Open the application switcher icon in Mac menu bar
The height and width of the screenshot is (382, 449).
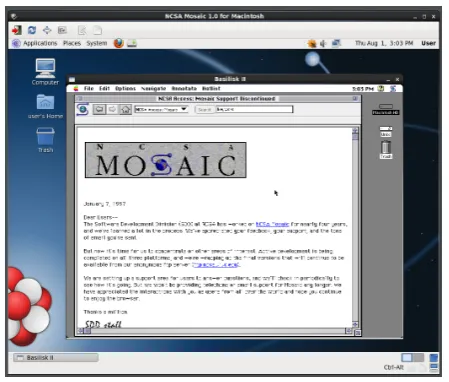[x=393, y=89]
